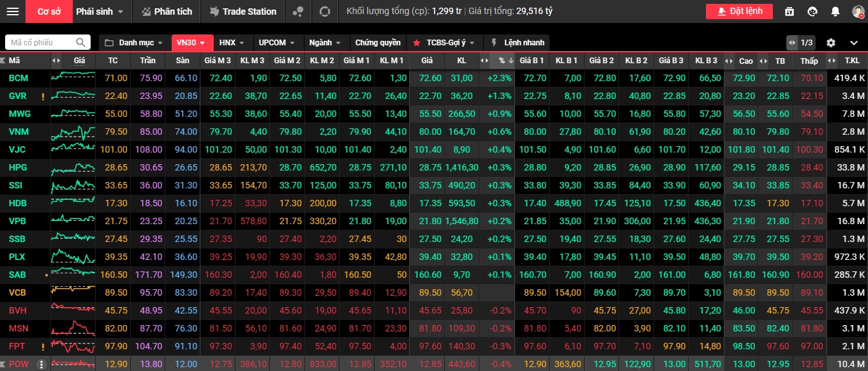
Task: Select the Chứng quyền tab
Action: 378,43
